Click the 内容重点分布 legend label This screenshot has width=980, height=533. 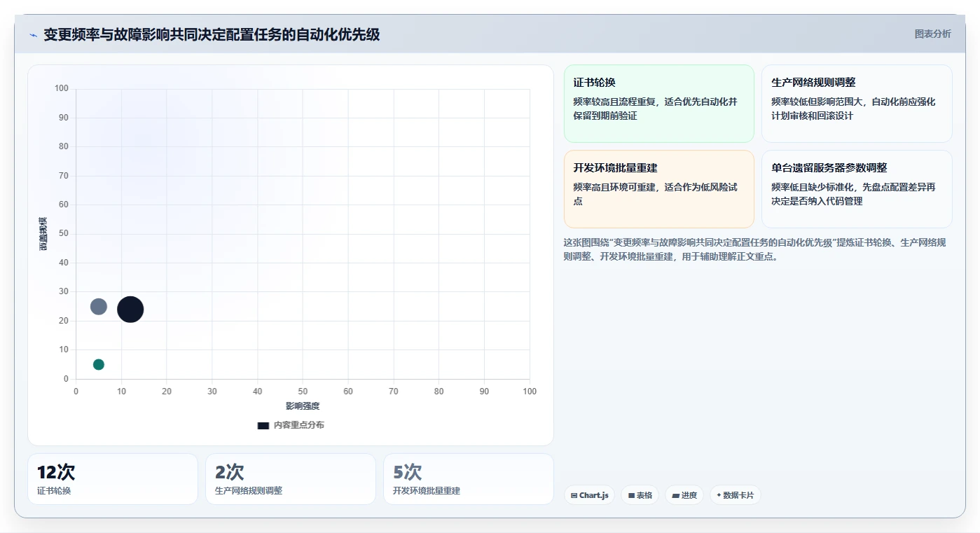tap(298, 425)
